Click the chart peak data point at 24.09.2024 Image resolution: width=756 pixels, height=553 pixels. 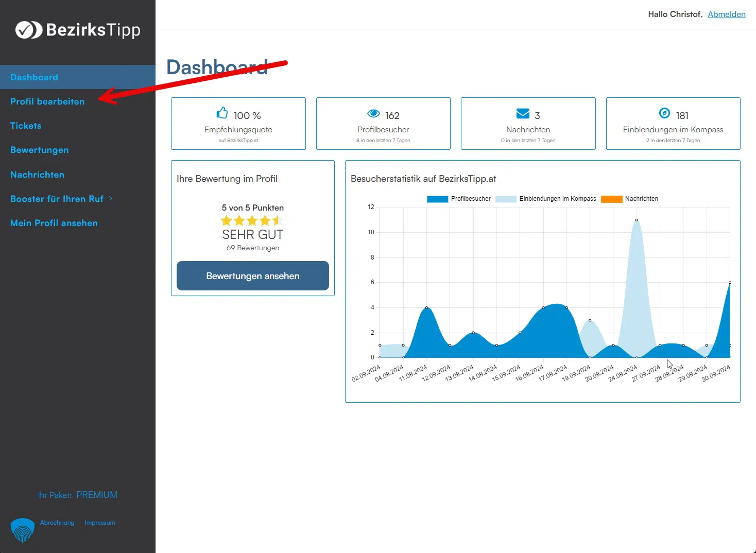tap(637, 220)
